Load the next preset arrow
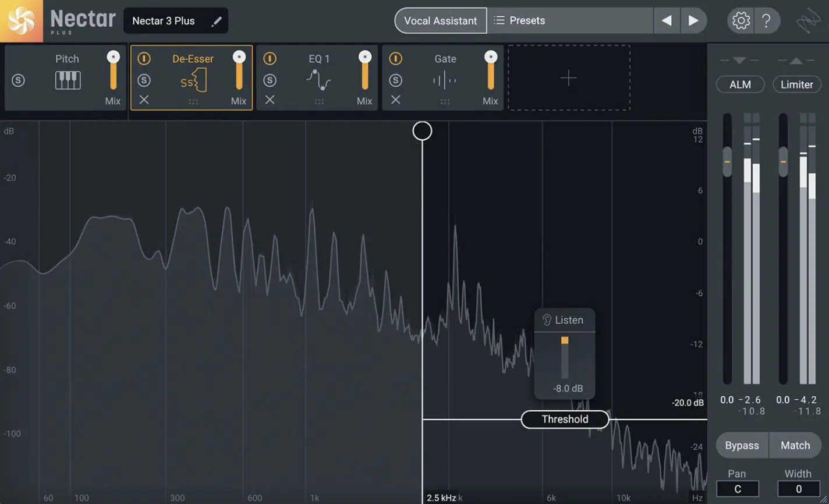Viewport: 829px width, 504px height. click(693, 21)
